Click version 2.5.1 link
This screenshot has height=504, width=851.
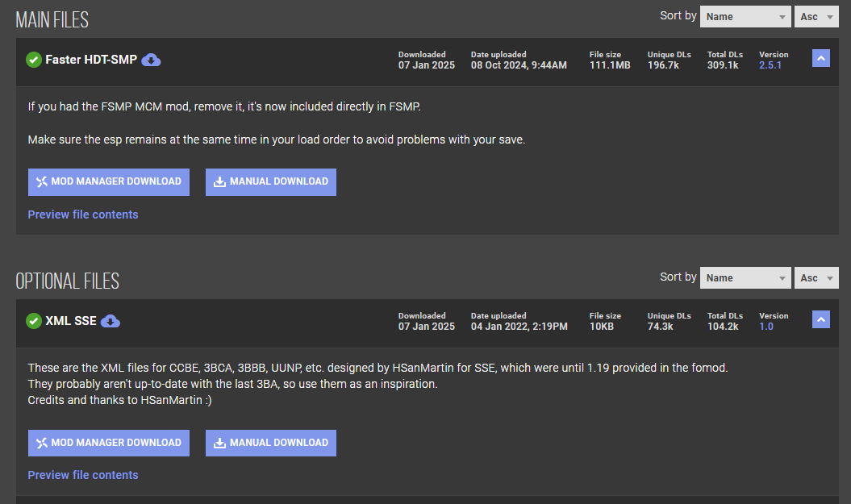point(770,65)
